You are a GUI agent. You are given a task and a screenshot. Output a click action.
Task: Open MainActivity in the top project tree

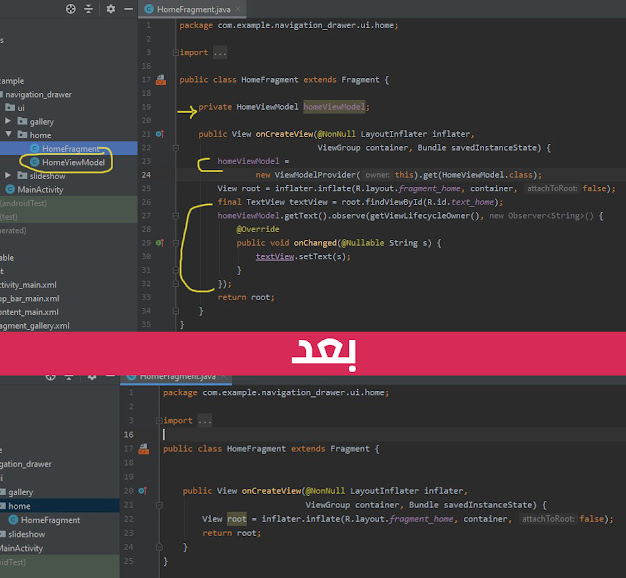40,189
